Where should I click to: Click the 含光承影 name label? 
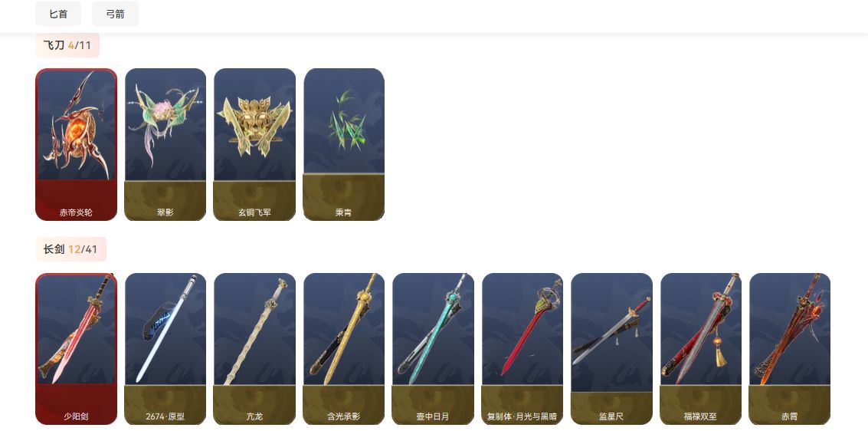344,416
